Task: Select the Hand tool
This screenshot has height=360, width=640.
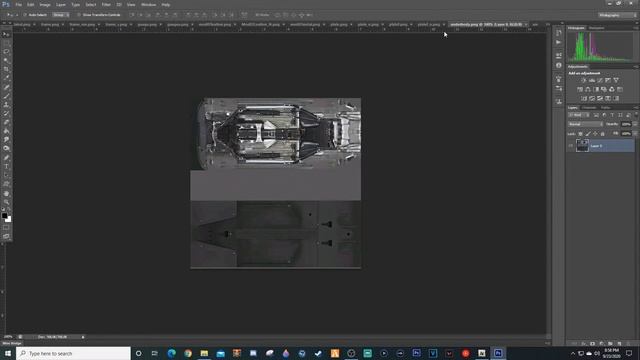Action: [6, 193]
